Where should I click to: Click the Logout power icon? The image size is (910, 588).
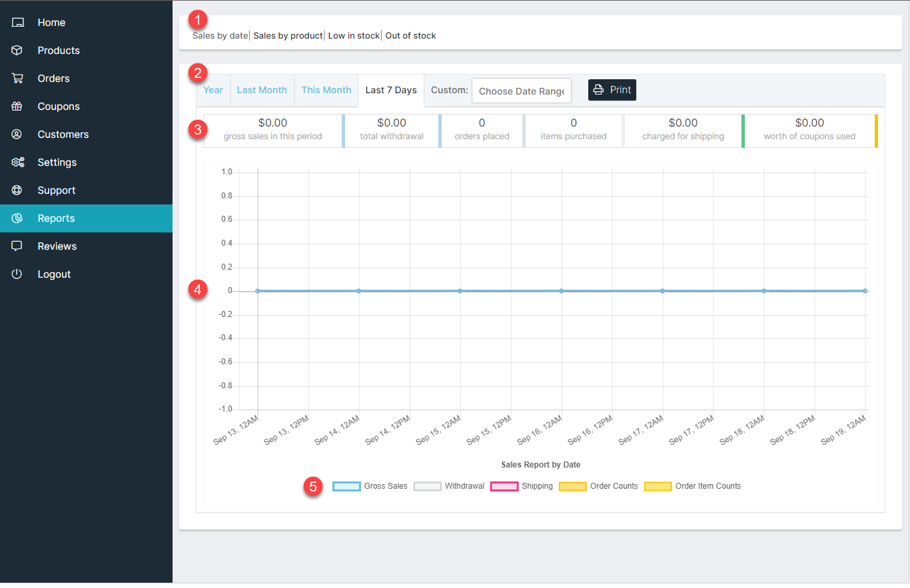pyautogui.click(x=17, y=274)
